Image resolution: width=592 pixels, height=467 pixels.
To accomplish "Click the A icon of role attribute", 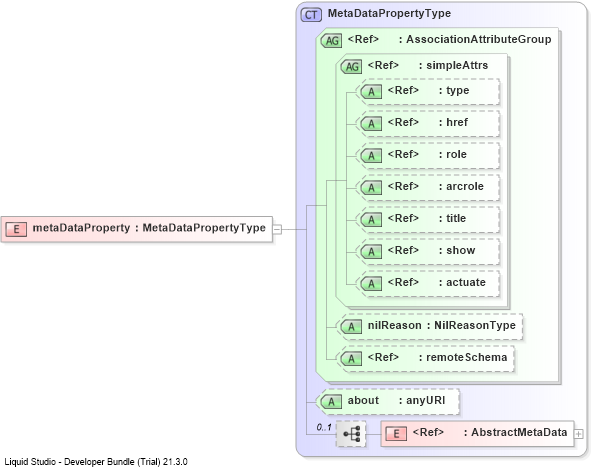I will (372, 156).
